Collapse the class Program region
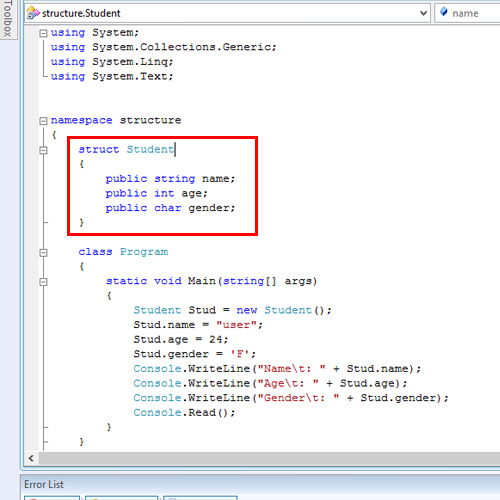This screenshot has height=500, width=500. tap(43, 253)
